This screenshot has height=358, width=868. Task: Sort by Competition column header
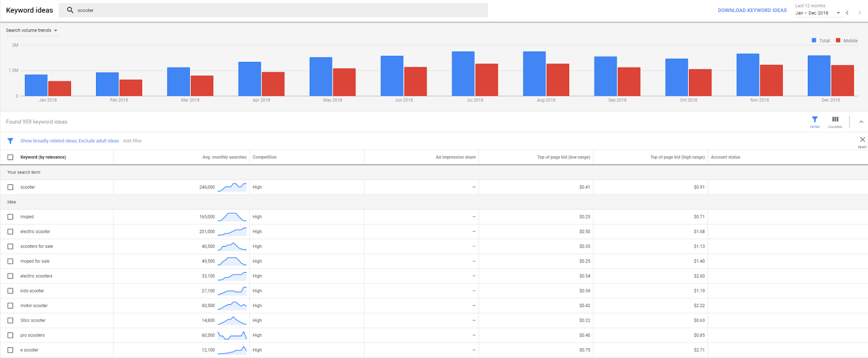click(x=265, y=157)
